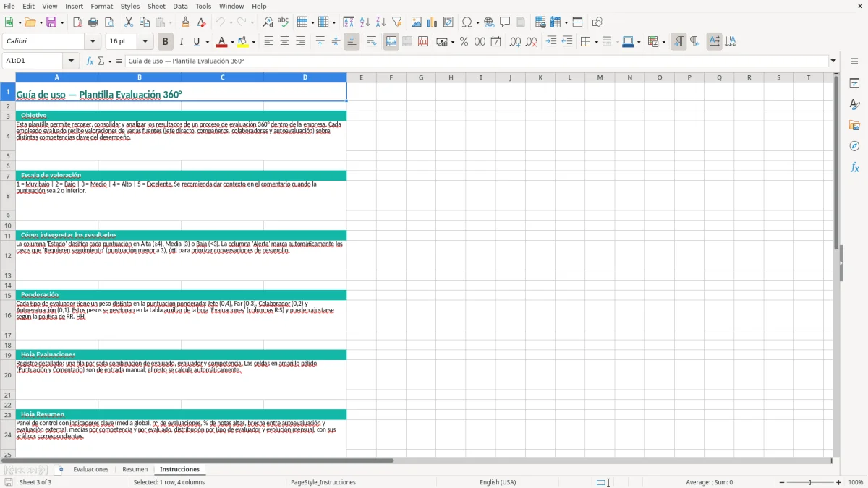The image size is (868, 488).
Task: Open the Font Size dropdown arrow
Action: point(145,42)
